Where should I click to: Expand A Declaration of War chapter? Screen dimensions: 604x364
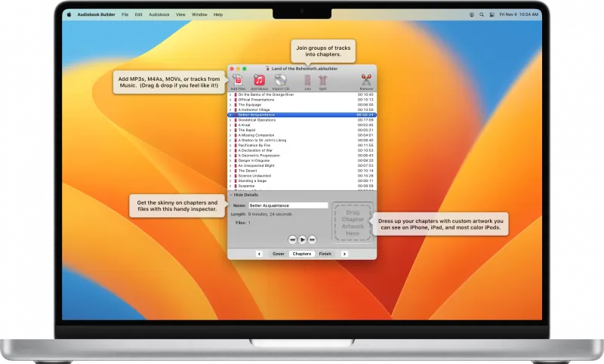pos(230,150)
